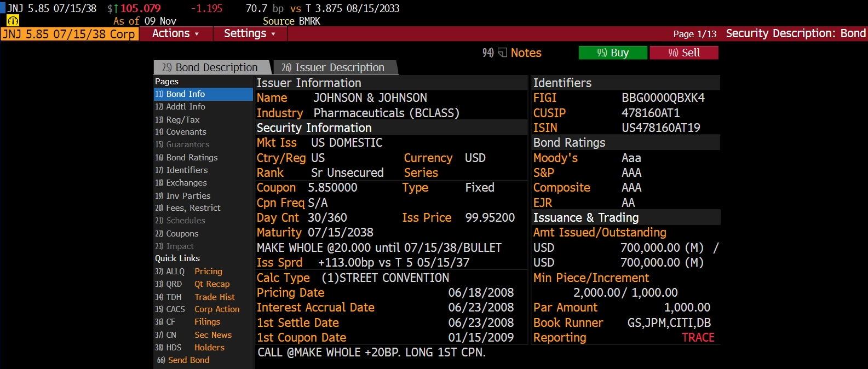Click the Page 1/13 indicator
868x369 pixels.
coord(695,34)
